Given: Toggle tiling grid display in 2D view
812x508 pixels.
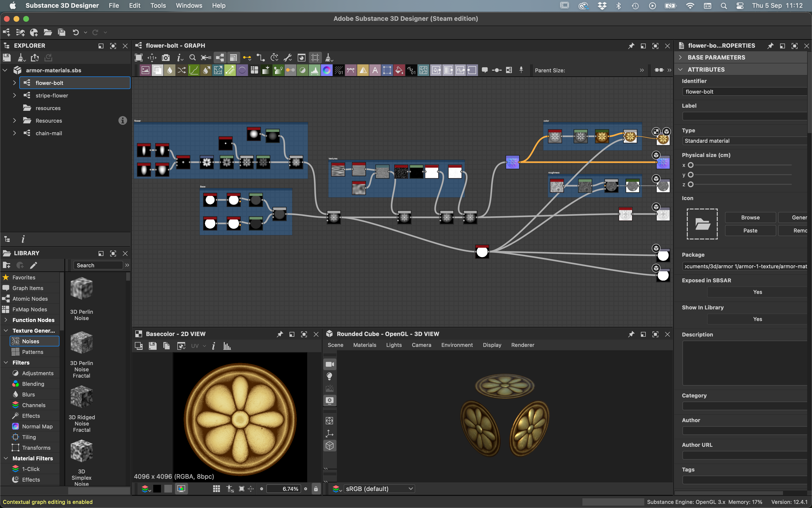Looking at the screenshot, I should (x=217, y=489).
